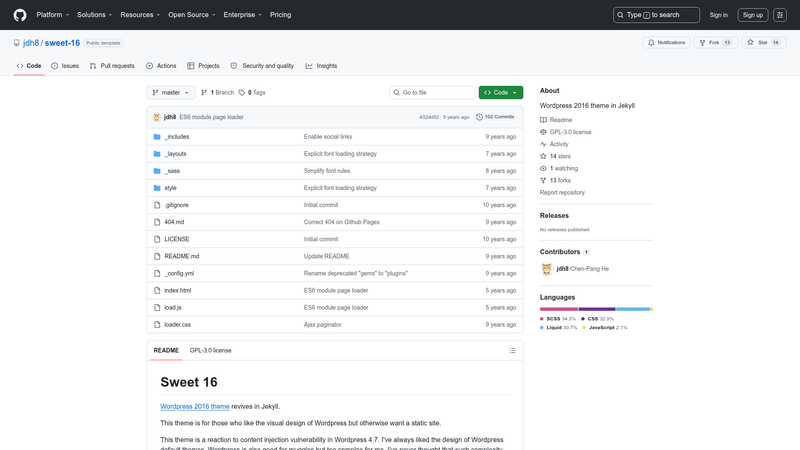800x450 pixels.
Task: Click the book icon beside Readme
Action: pos(543,120)
